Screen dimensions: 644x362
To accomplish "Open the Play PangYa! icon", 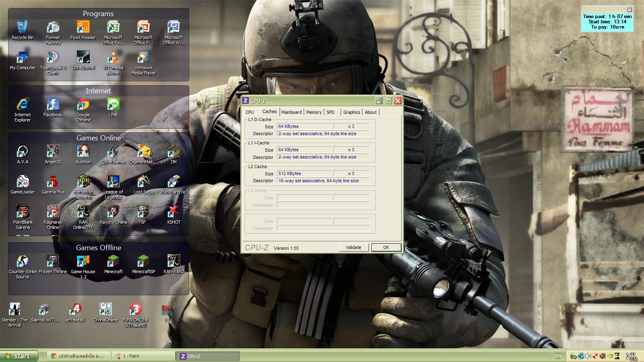I will click(173, 185).
